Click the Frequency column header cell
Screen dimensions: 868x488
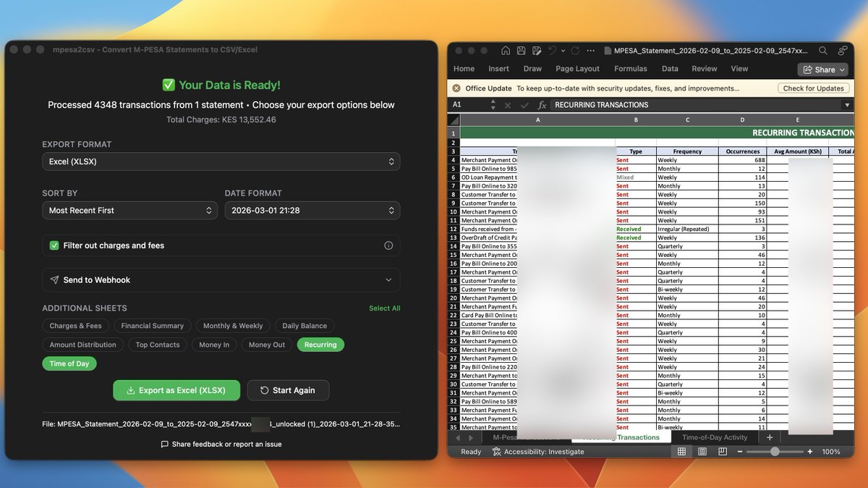click(x=687, y=151)
